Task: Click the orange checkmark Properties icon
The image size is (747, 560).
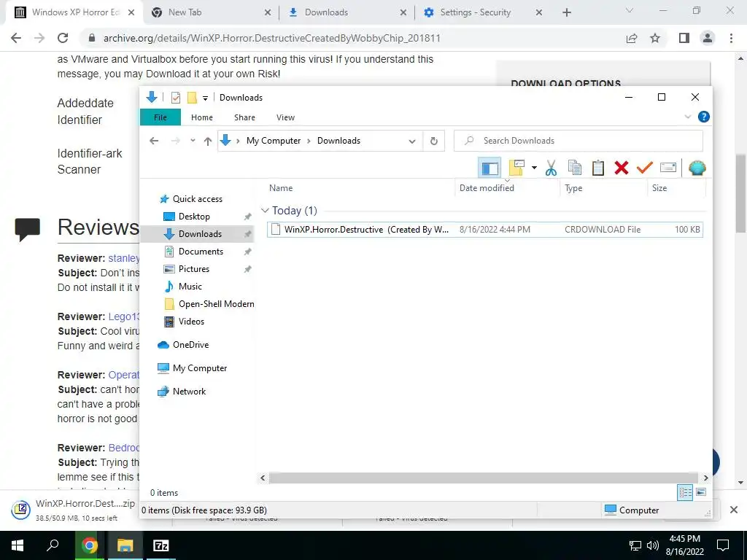Action: pos(645,168)
